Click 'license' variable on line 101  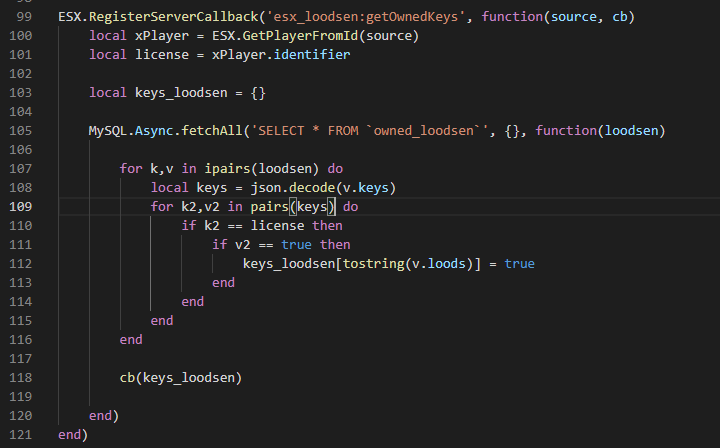tap(162, 55)
